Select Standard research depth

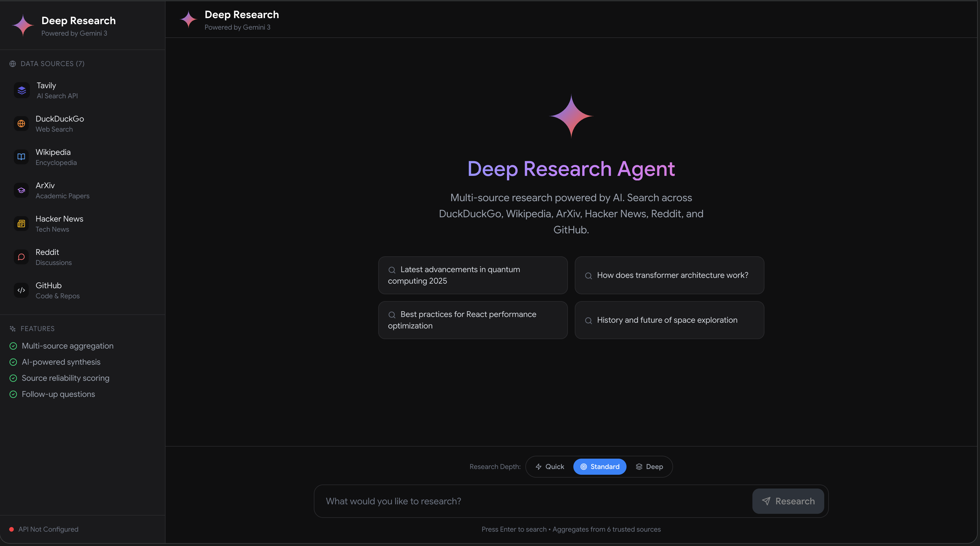coord(599,466)
